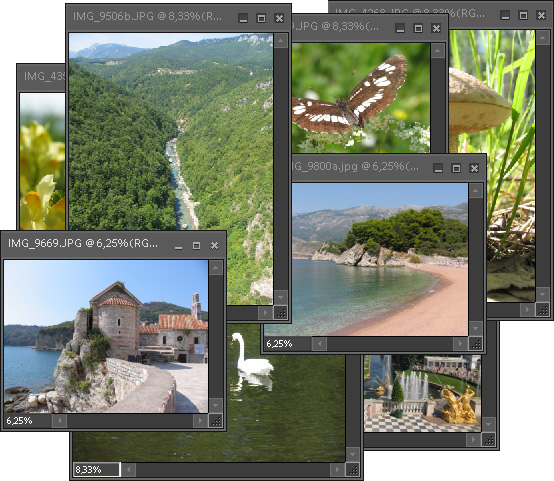Viewport: 554px width, 481px height.
Task: Click the resize grip of the mushroom image window
Action: 543,310
